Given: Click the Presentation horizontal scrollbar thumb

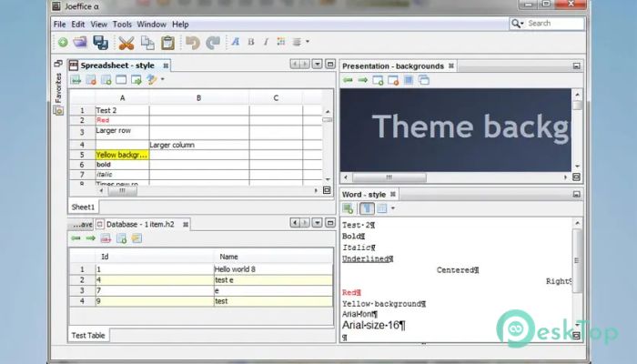Looking at the screenshot, I should point(389,177).
